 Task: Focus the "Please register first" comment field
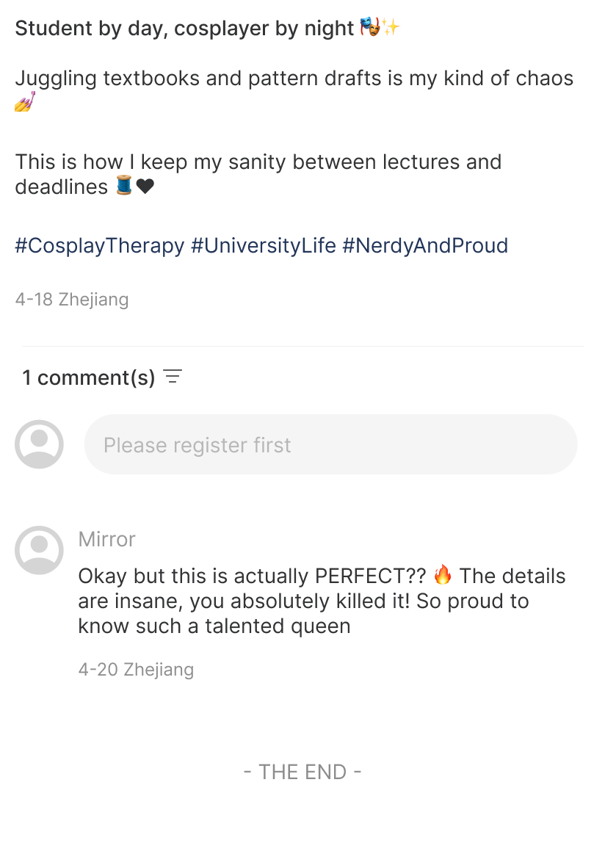(330, 444)
